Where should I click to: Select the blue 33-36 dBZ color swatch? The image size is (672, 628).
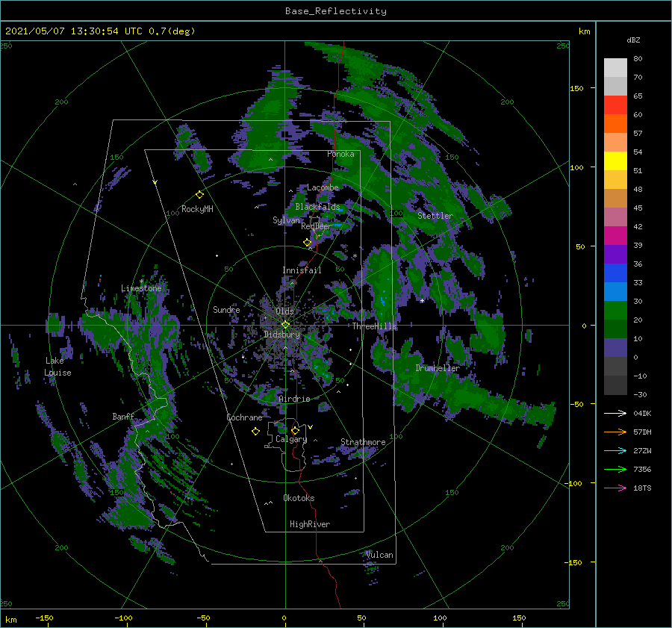(615, 273)
